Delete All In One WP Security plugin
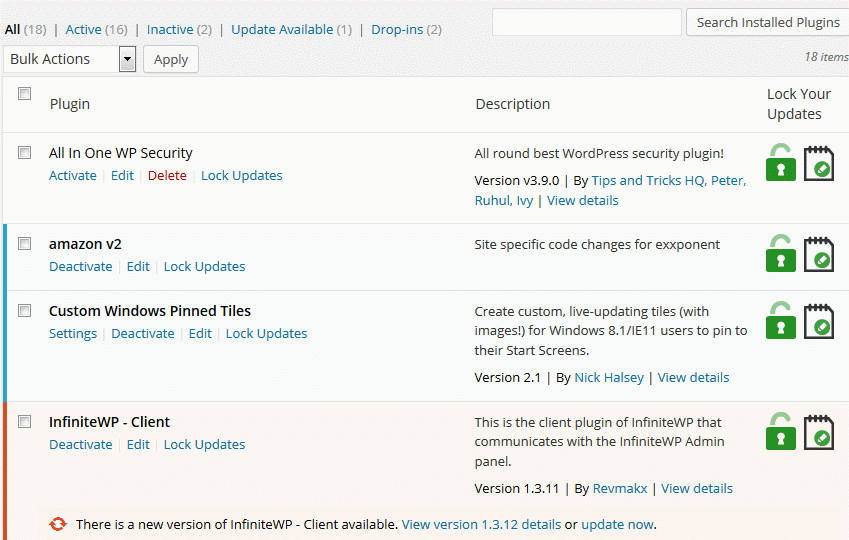This screenshot has height=540, width=849. pos(167,175)
